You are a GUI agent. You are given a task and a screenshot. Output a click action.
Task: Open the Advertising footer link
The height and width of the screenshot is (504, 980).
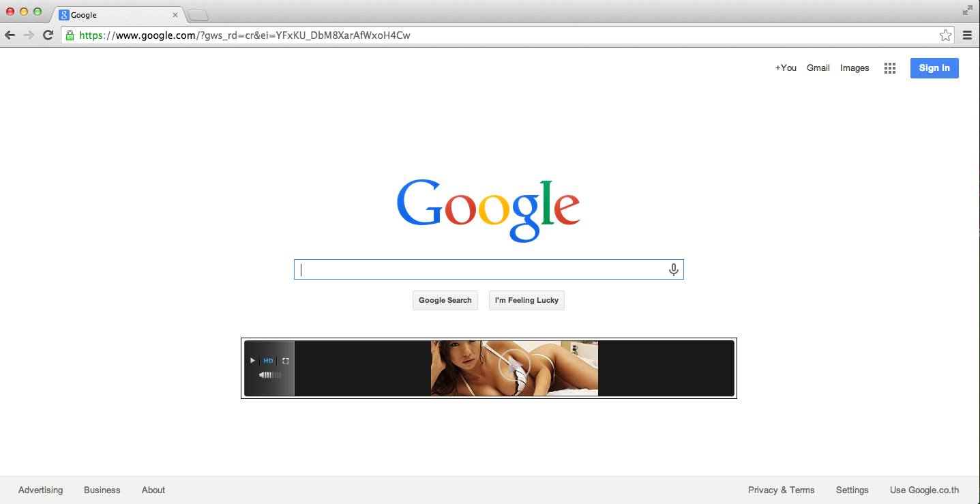coord(40,490)
